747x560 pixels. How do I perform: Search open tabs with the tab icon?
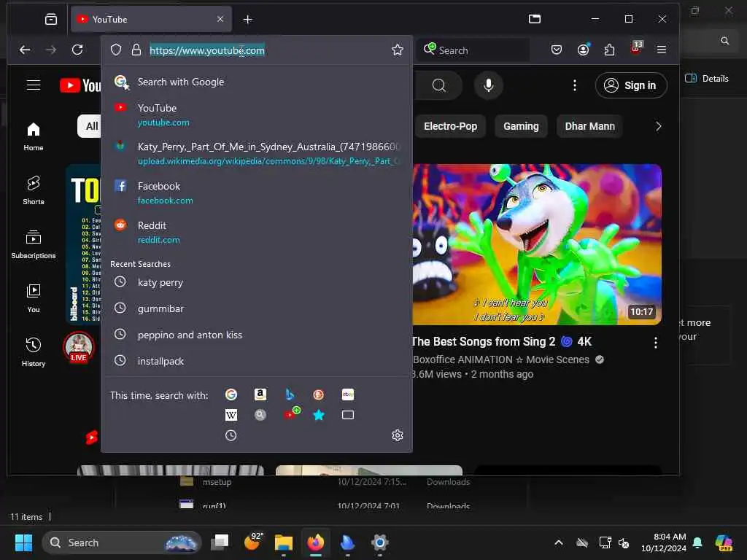pyautogui.click(x=348, y=415)
